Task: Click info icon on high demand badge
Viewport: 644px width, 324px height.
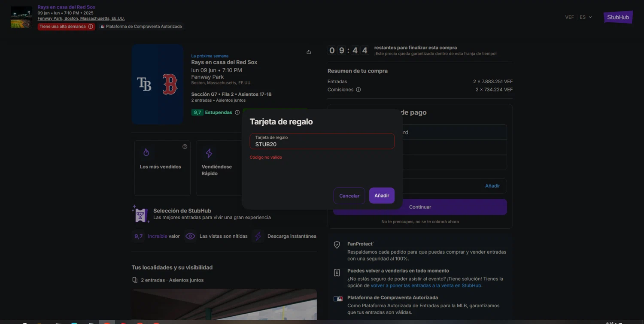Action: (x=91, y=27)
